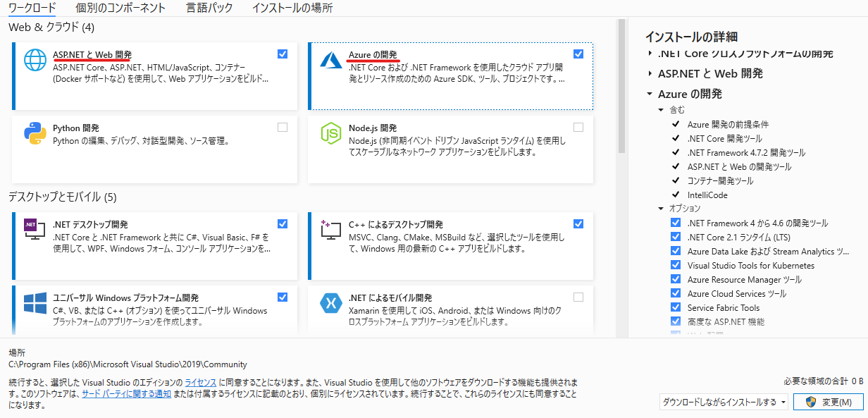Select the C++ によるデスクトップ開発 card title
Image resolution: width=868 pixels, height=418 pixels.
pyautogui.click(x=396, y=224)
